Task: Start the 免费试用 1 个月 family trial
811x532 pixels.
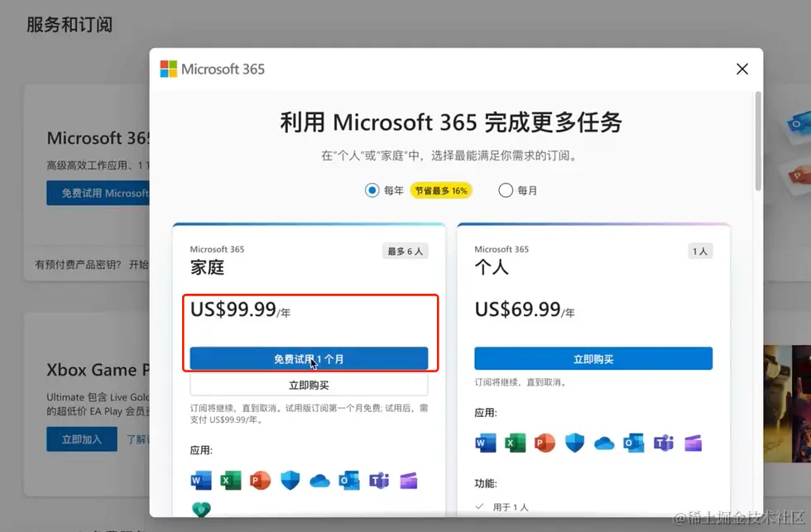Action: pyautogui.click(x=309, y=359)
